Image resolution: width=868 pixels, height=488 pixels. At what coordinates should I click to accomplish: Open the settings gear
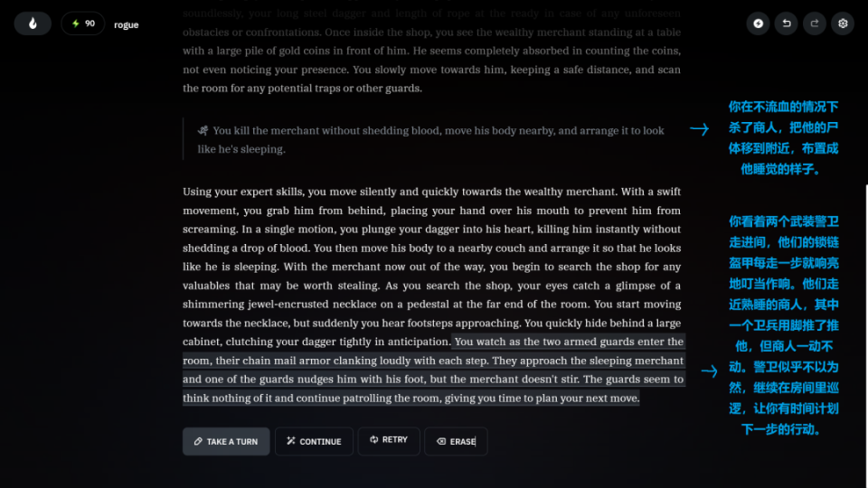point(844,23)
